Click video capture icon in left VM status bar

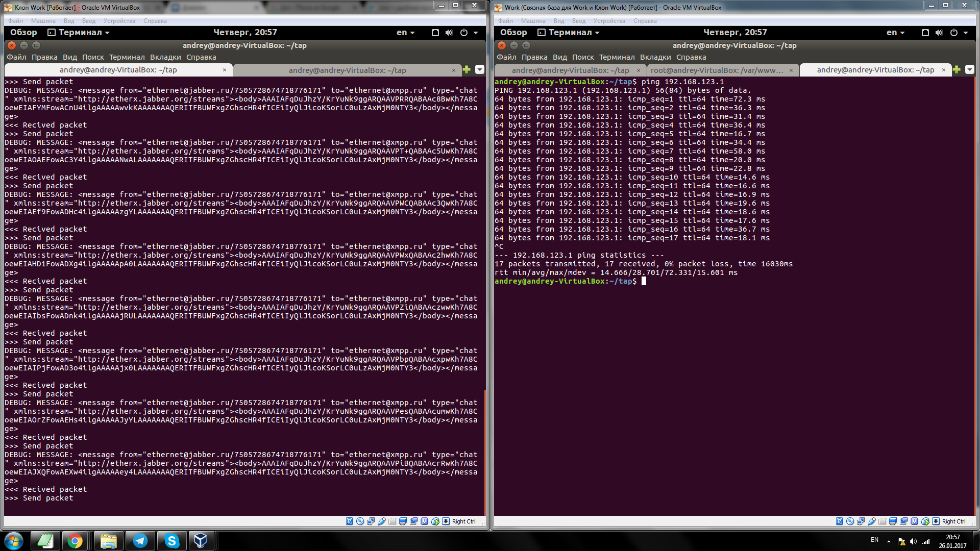click(414, 521)
